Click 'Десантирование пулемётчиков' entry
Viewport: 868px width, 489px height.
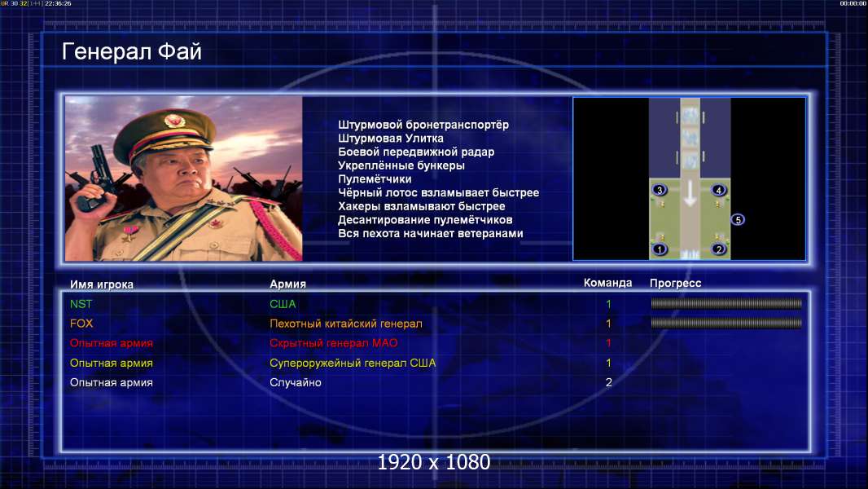coord(425,220)
